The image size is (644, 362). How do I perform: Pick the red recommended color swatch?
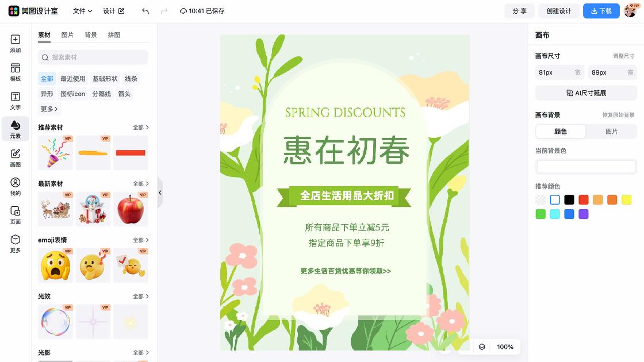pyautogui.click(x=583, y=200)
